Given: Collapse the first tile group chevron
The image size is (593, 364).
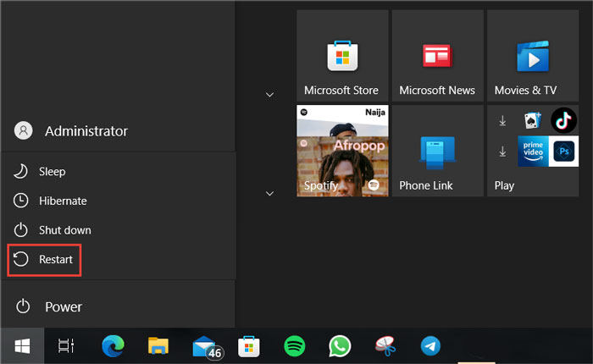Looking at the screenshot, I should click(x=269, y=94).
